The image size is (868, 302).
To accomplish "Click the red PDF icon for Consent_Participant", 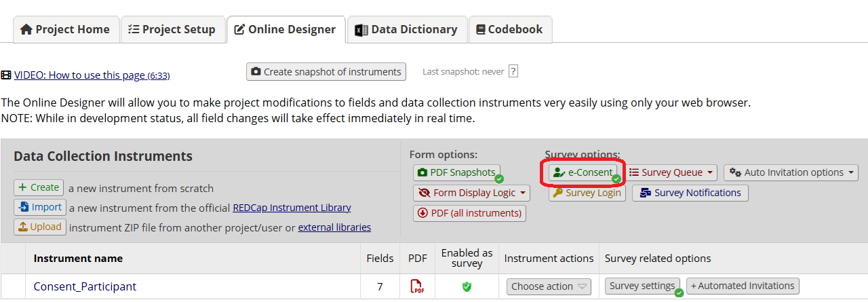I will tap(418, 286).
